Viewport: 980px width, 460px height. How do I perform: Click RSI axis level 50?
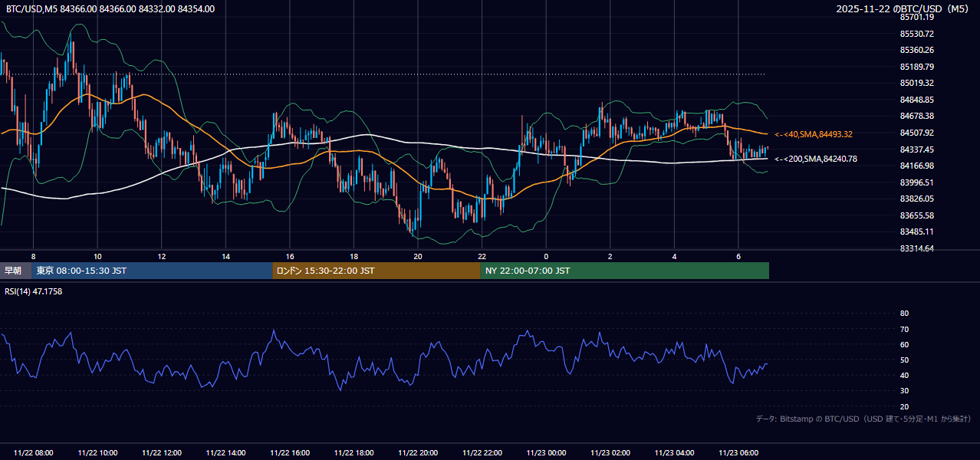click(904, 360)
